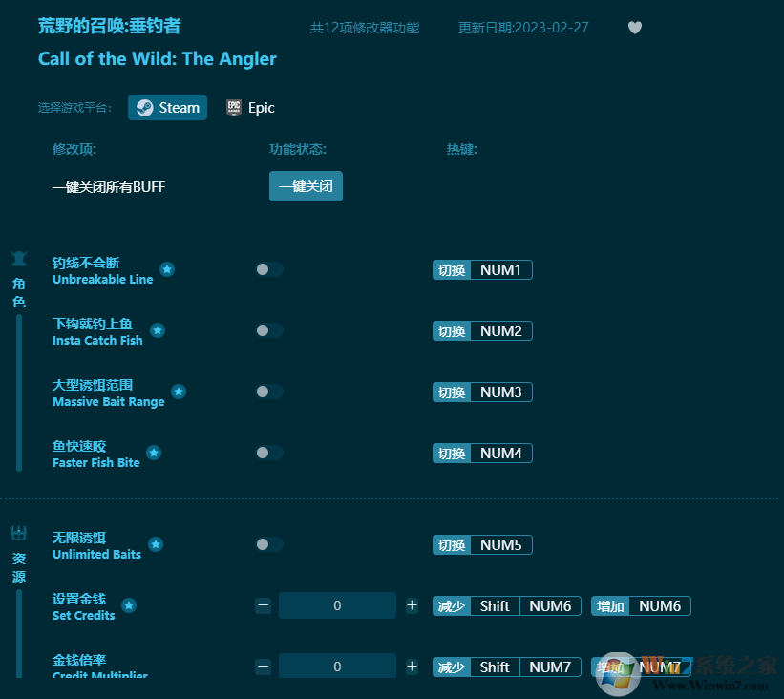Turn on the Unlimited Baits switch
Viewport: 784px width, 699px height.
coord(269,544)
